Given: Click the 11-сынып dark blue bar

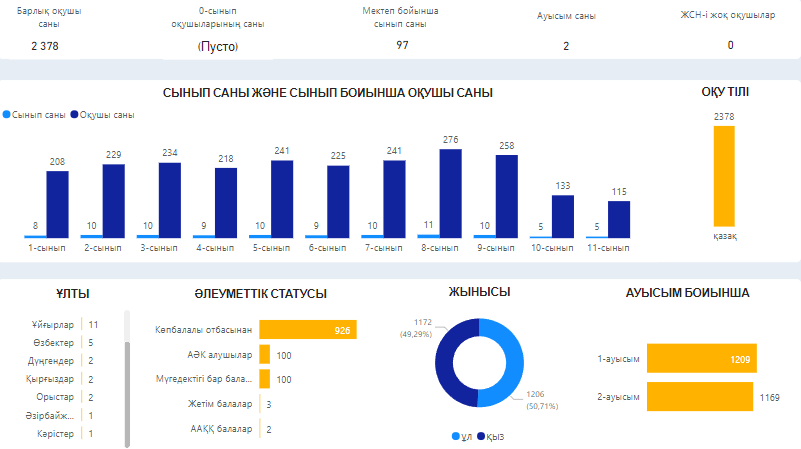Looking at the screenshot, I should [619, 218].
